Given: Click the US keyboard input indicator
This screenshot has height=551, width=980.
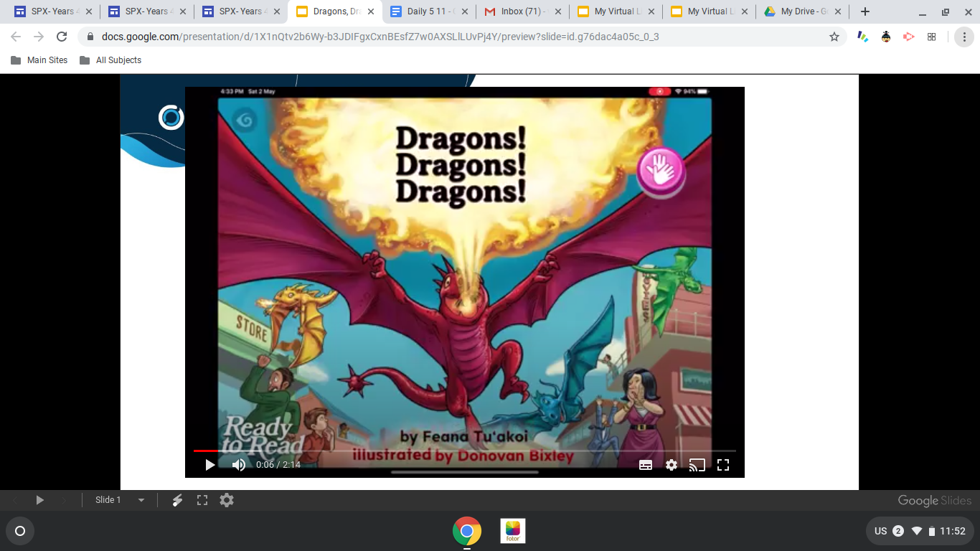Looking at the screenshot, I should (881, 531).
